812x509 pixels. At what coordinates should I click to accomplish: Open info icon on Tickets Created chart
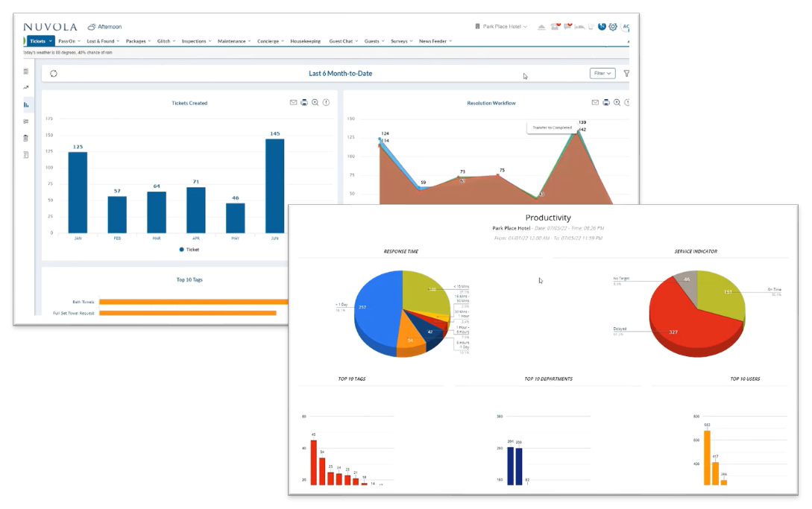click(x=327, y=103)
